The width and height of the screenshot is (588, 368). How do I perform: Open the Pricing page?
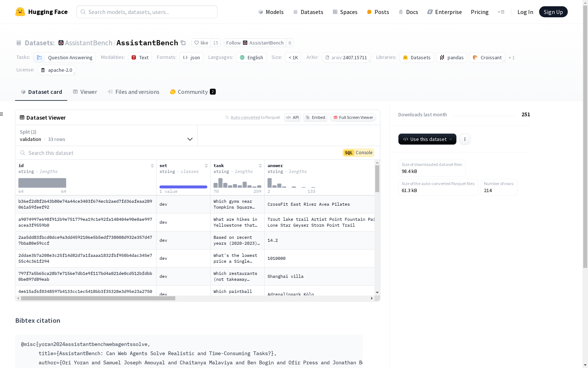[x=480, y=12]
